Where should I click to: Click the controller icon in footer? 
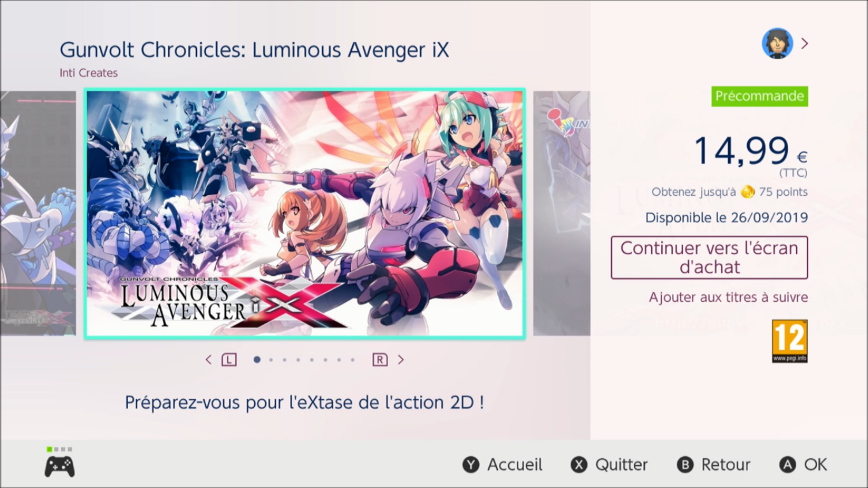pyautogui.click(x=59, y=466)
